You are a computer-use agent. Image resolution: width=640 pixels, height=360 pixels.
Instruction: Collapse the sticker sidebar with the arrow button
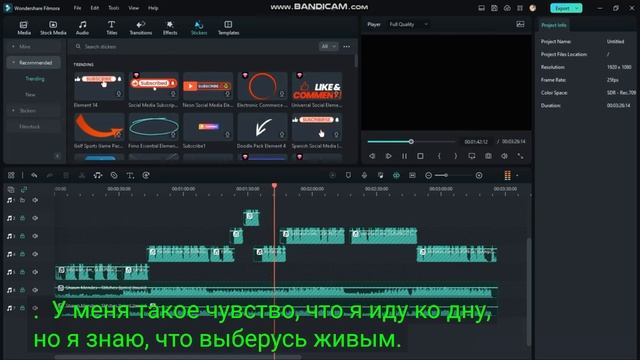57,156
